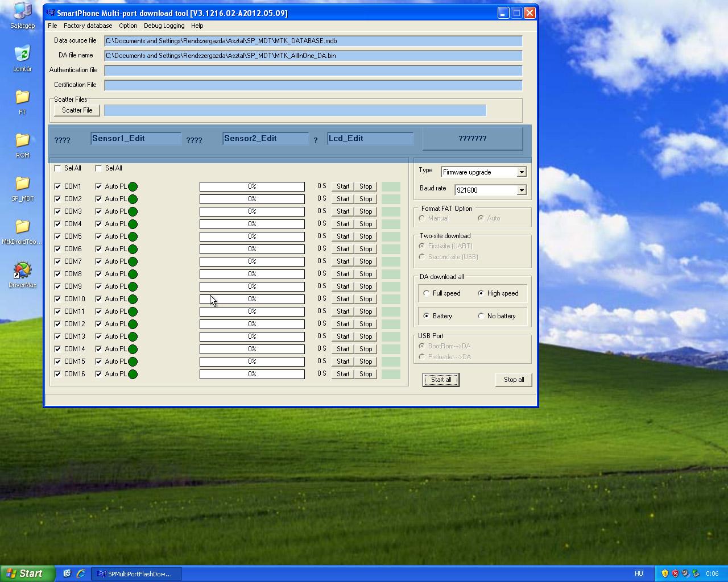Click COM14 progress bar showing 0%
Image resolution: width=728 pixels, height=582 pixels.
252,349
